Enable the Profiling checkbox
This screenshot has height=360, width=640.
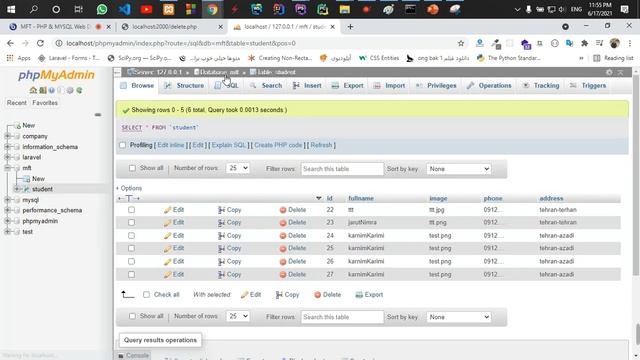click(x=122, y=145)
